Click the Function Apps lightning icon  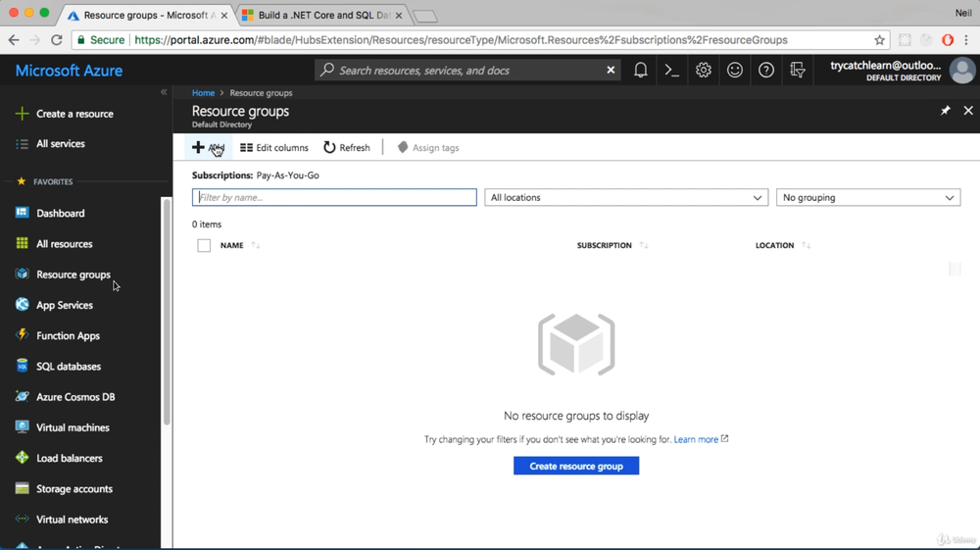coord(22,335)
